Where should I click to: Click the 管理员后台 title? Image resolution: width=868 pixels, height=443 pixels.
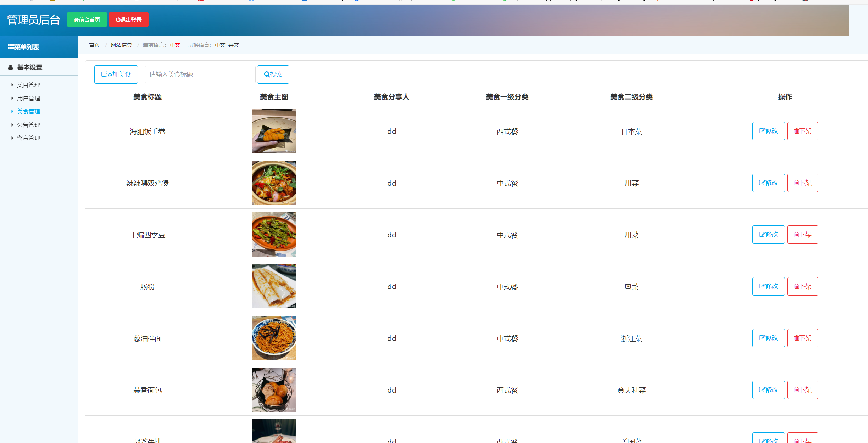[34, 20]
